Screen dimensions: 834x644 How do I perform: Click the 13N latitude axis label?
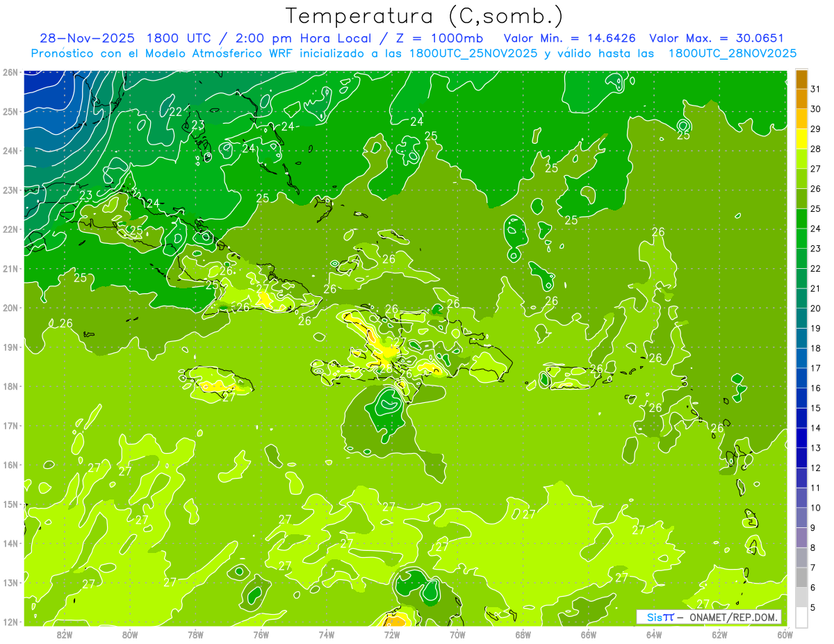(x=10, y=582)
